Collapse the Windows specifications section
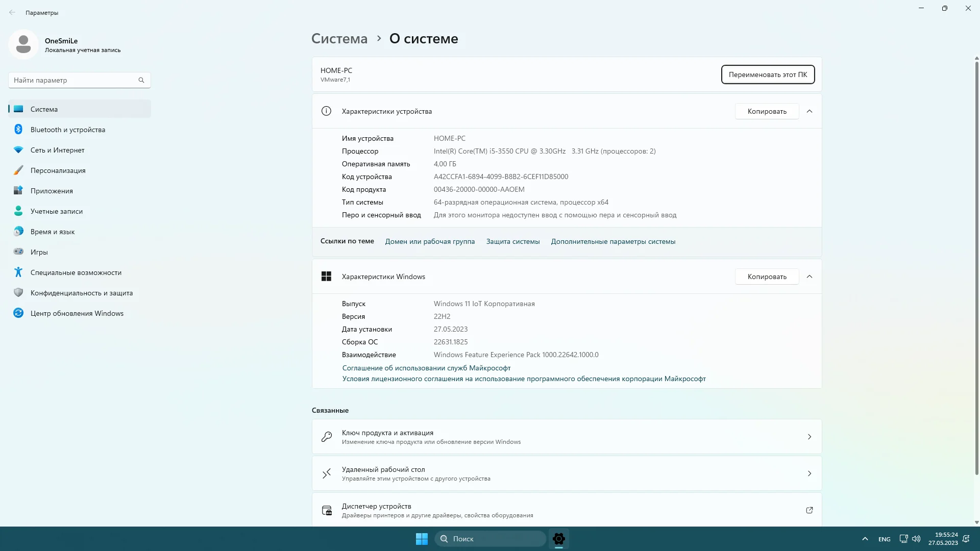This screenshot has height=551, width=980. point(810,277)
